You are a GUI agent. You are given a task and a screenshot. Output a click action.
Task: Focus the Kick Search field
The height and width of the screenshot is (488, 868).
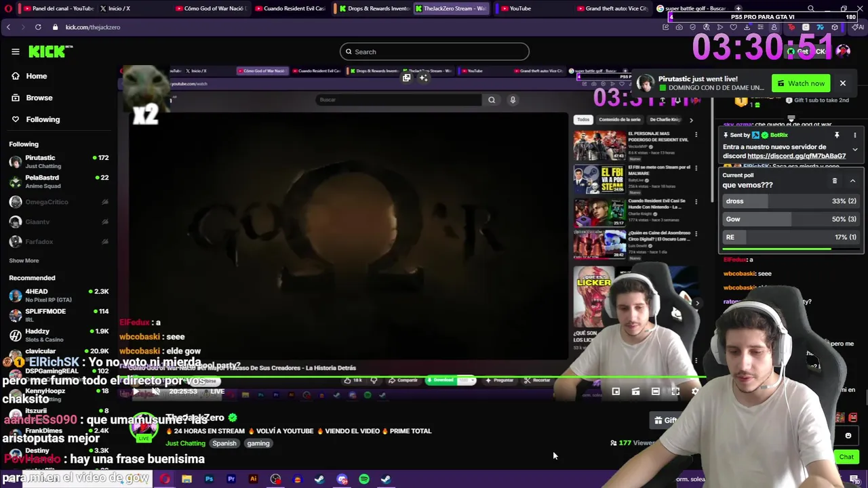434,52
